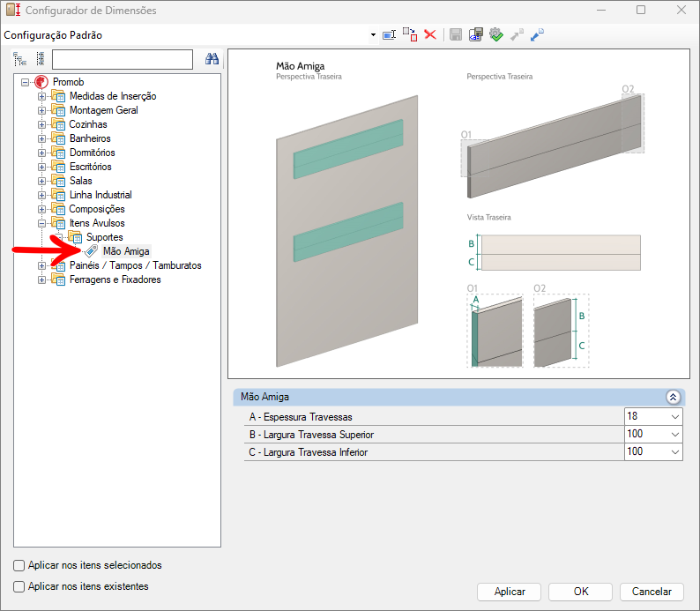Click the gear with green checkmark icon
Screen dimensions: 700x611
[496, 34]
